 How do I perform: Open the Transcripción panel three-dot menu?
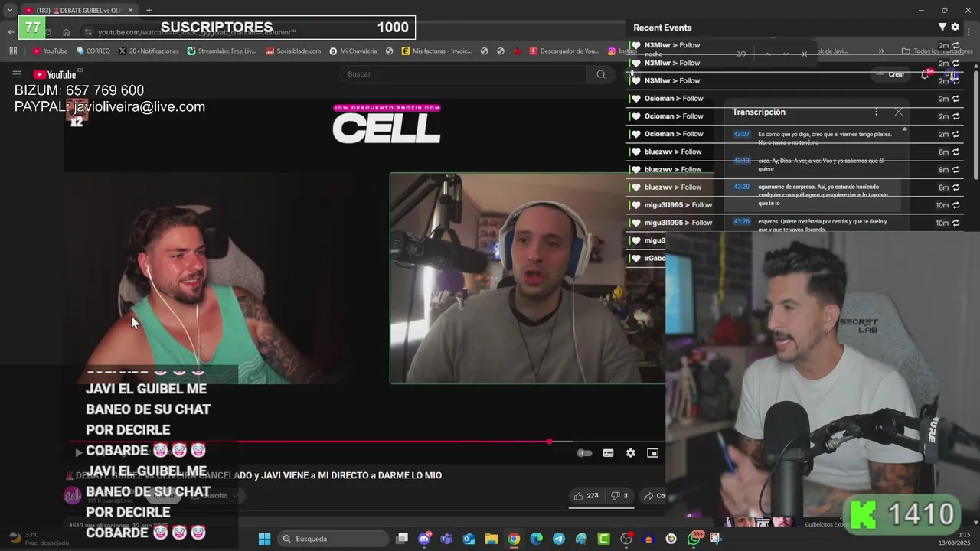pyautogui.click(x=876, y=112)
